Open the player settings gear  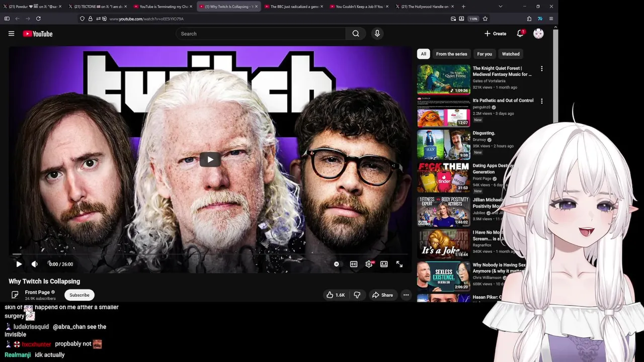tap(369, 264)
